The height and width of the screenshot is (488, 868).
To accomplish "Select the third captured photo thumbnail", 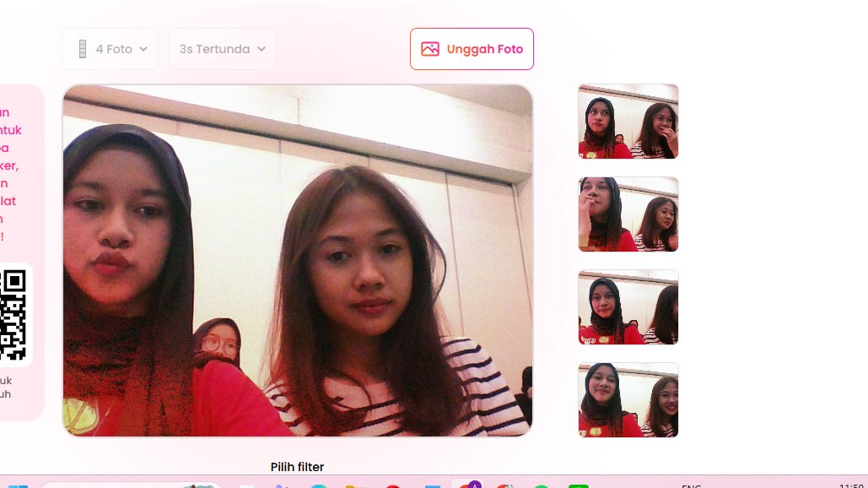I will 628,307.
